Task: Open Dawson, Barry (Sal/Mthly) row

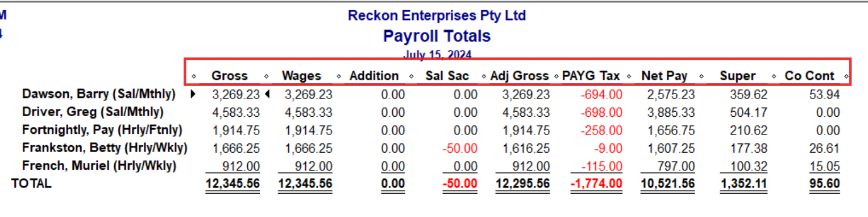Action: pyautogui.click(x=99, y=94)
